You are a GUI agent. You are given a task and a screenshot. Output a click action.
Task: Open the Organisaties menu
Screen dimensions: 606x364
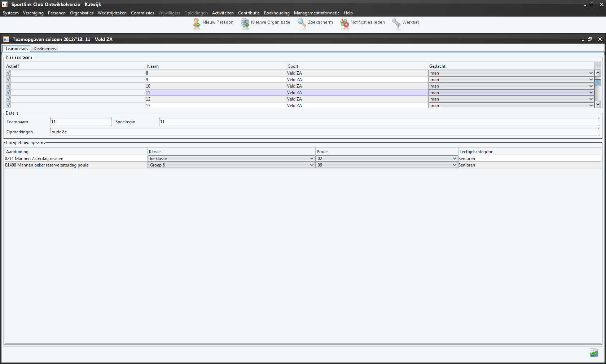[x=82, y=13]
